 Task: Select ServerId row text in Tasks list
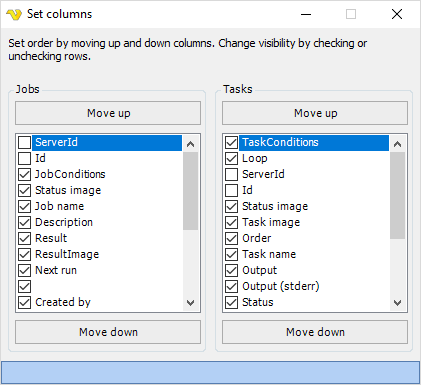click(x=263, y=174)
